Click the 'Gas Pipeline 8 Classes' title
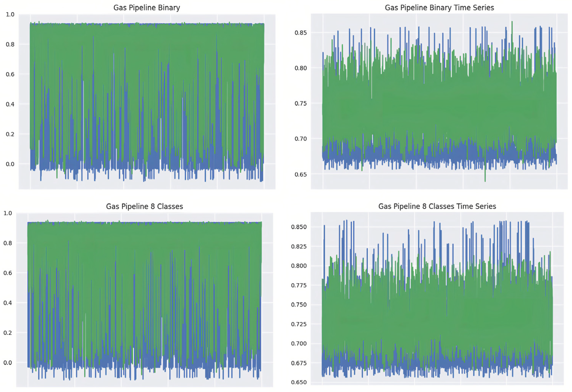 tap(144, 206)
